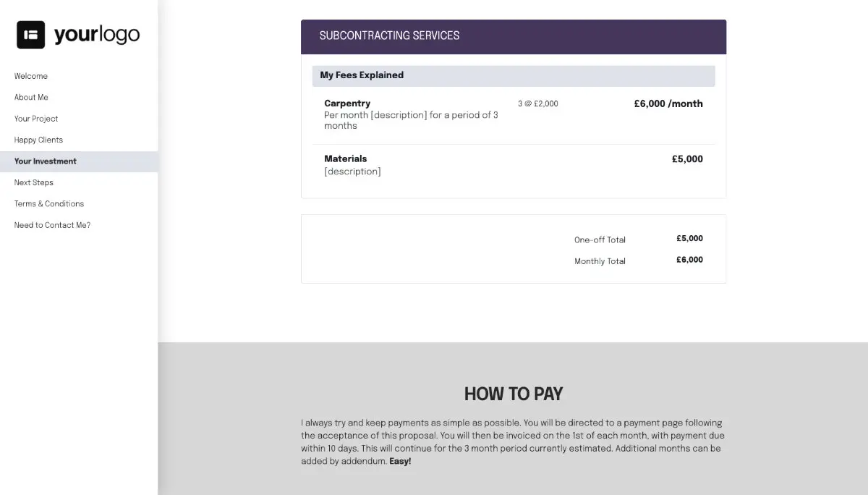Select the bolded Easy! text
Screen dimensions: 868x495
pos(400,461)
